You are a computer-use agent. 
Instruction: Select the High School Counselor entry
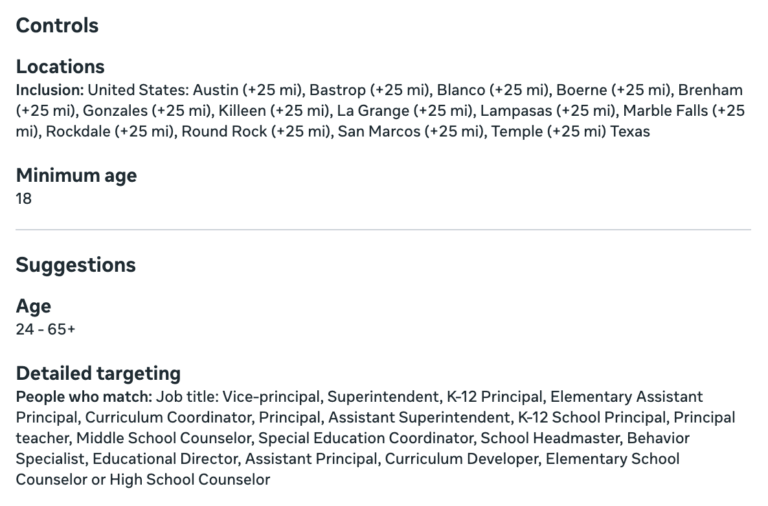[190, 480]
